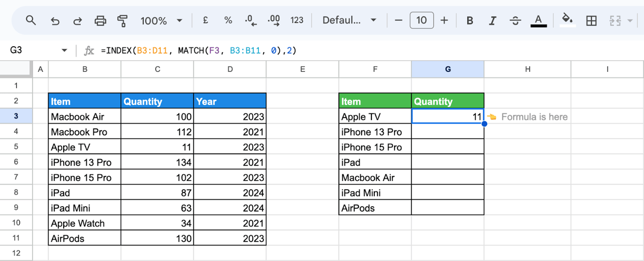Select Apple TV in column F
Viewport: 644px width, 261px height.
coord(375,117)
